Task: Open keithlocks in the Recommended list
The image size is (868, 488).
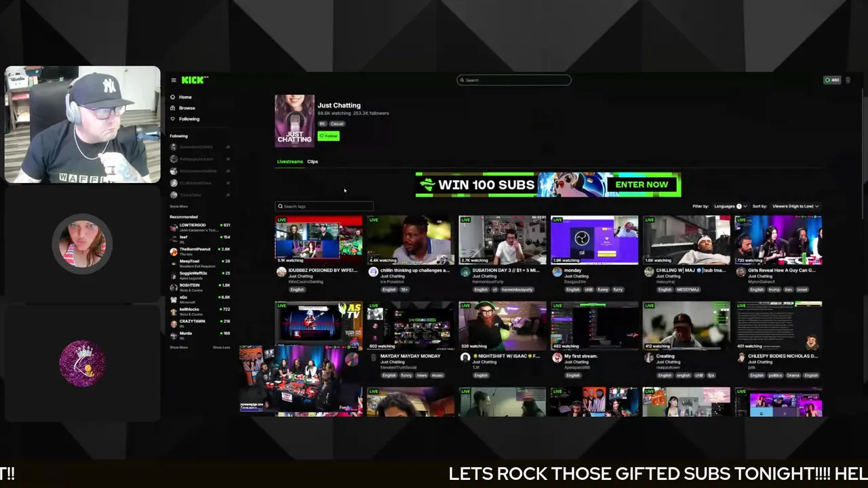Action: coord(200,311)
